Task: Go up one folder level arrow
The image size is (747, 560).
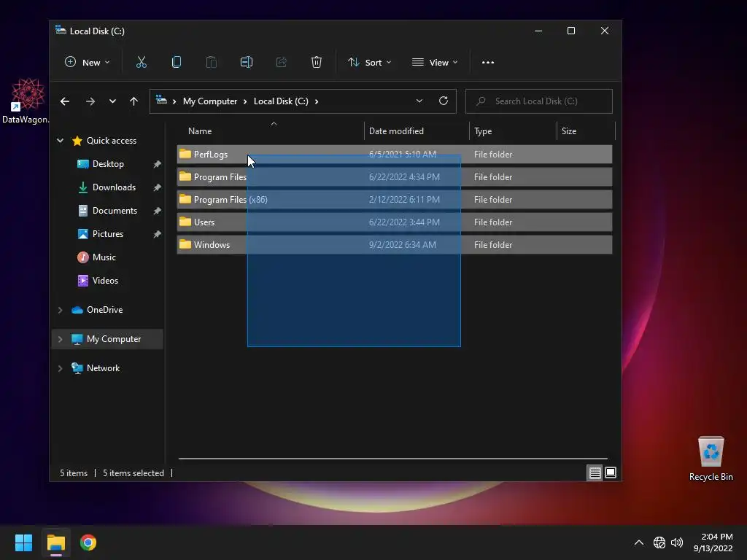Action: (134, 101)
